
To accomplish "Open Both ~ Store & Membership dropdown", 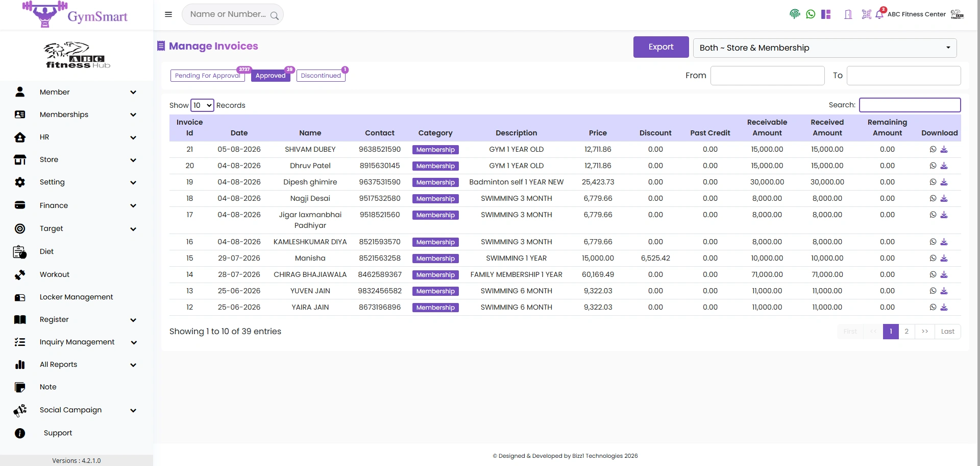I will (825, 48).
